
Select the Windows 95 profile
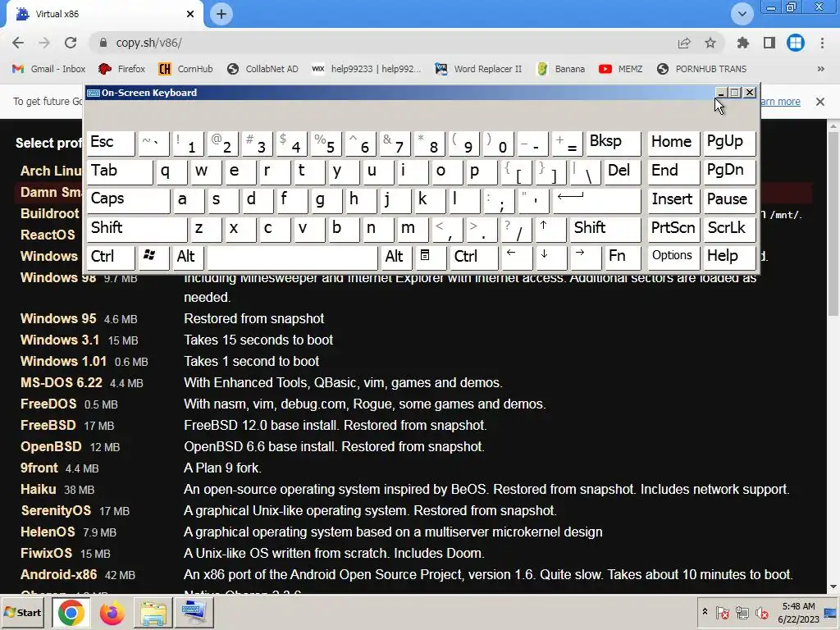point(58,319)
